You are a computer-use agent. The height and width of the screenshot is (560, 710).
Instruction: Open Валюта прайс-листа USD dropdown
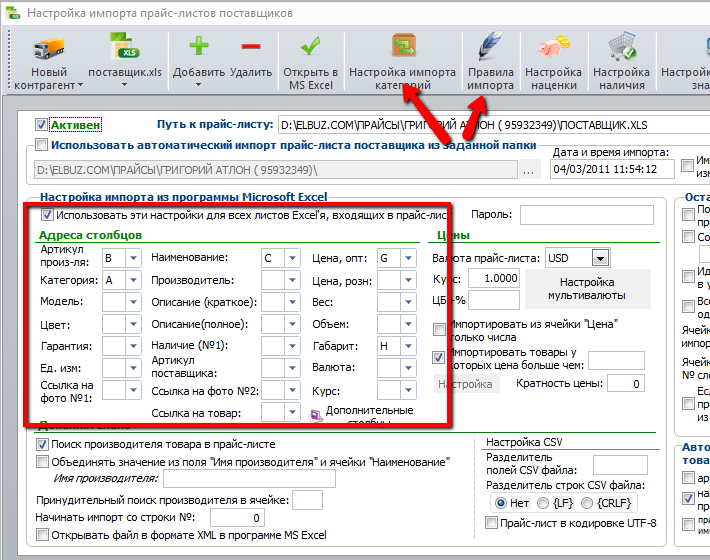point(600,258)
